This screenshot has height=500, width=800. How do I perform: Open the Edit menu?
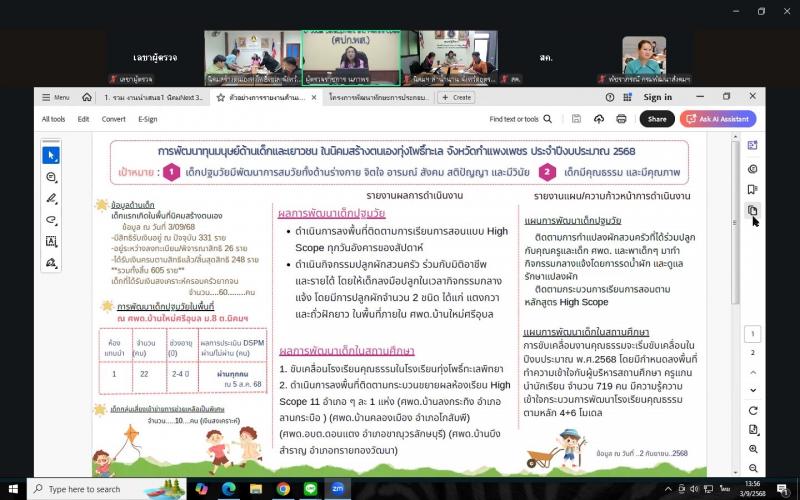83,119
